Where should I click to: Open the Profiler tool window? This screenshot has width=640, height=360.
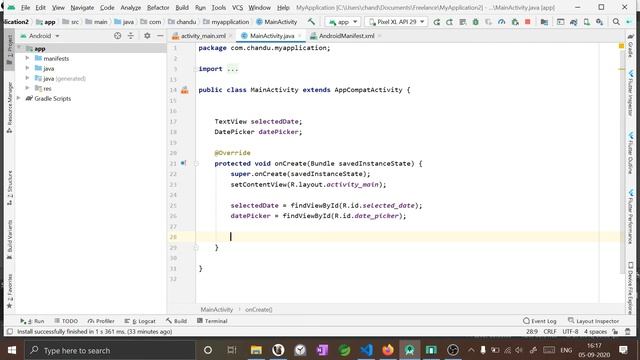[101, 321]
